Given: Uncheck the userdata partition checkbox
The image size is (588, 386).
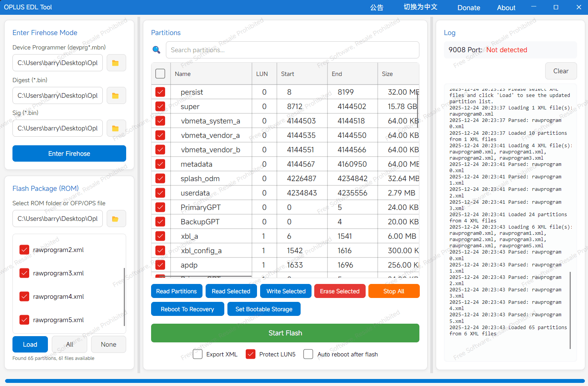Looking at the screenshot, I should pyautogui.click(x=160, y=193).
